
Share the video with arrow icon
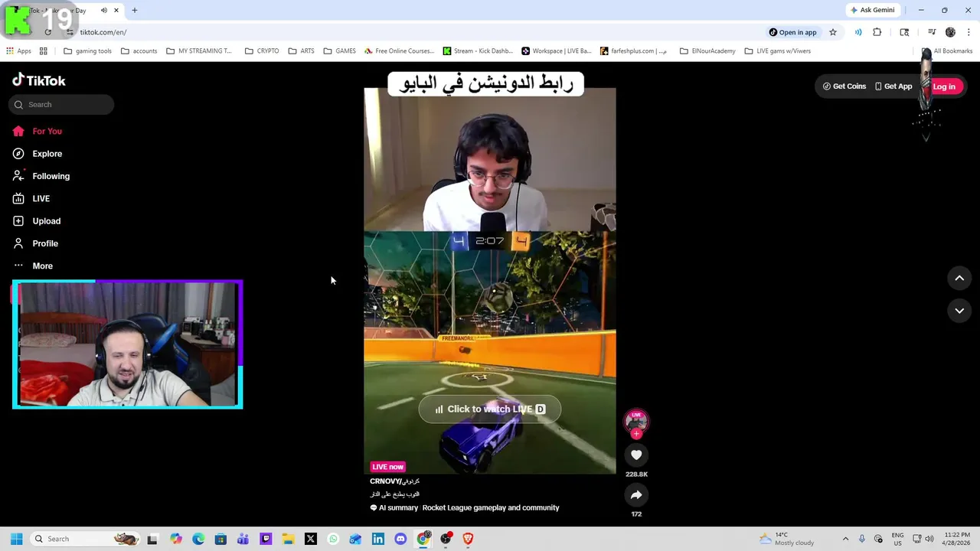tap(636, 495)
